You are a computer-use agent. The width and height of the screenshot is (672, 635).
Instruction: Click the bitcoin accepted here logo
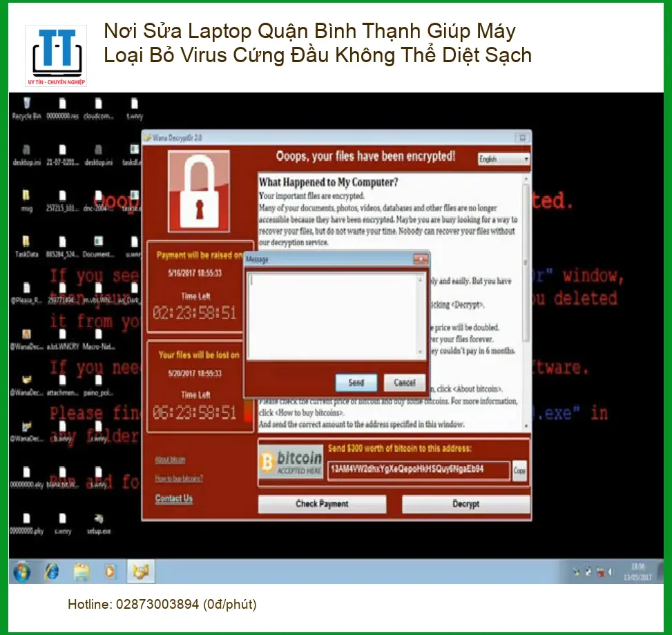tap(291, 463)
